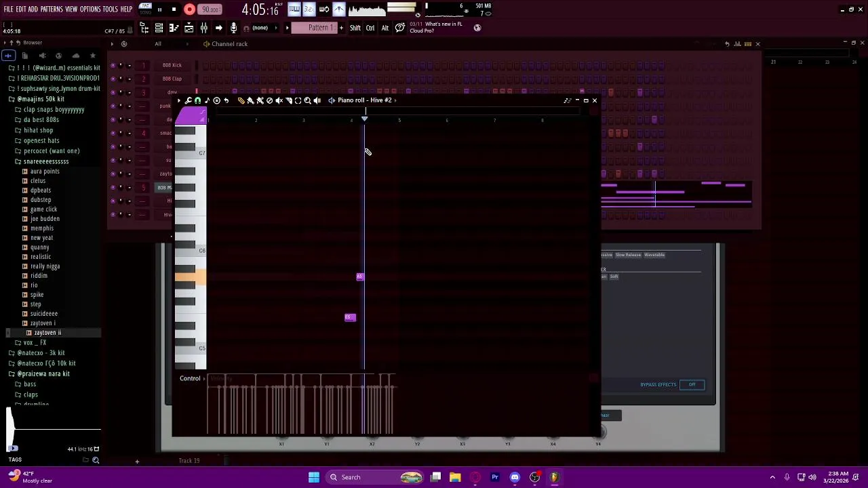The height and width of the screenshot is (488, 868).
Task: Open the Piano roll view button in toolbar
Action: tap(174, 28)
